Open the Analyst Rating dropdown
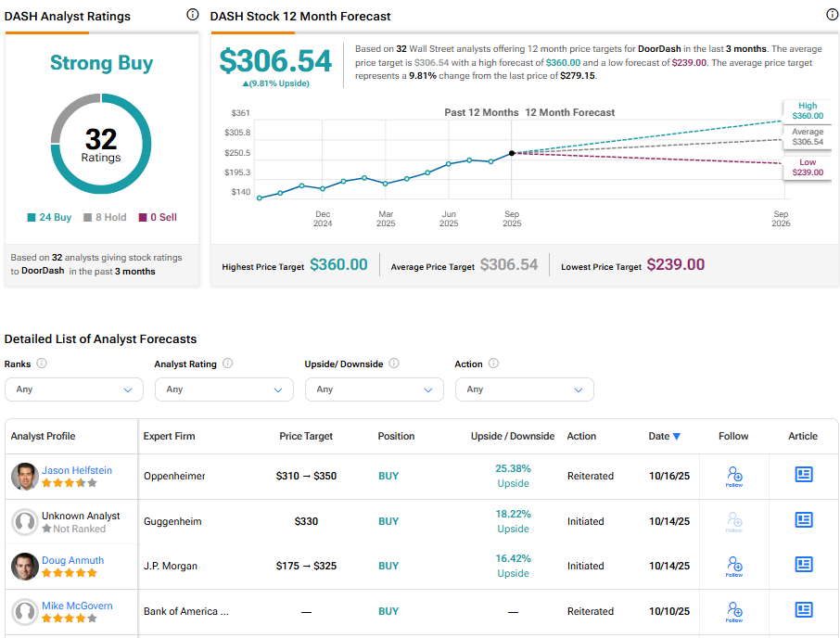The width and height of the screenshot is (840, 638). tap(224, 389)
